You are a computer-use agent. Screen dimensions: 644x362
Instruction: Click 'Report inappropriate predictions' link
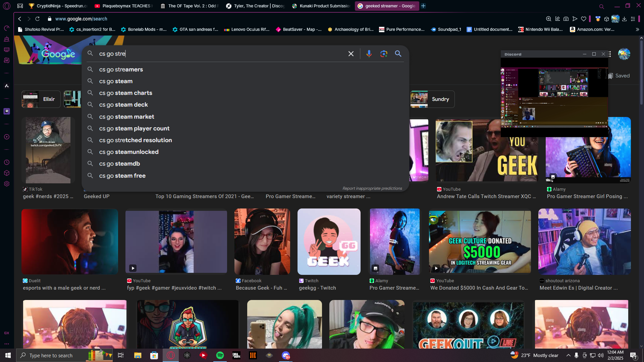point(372,188)
